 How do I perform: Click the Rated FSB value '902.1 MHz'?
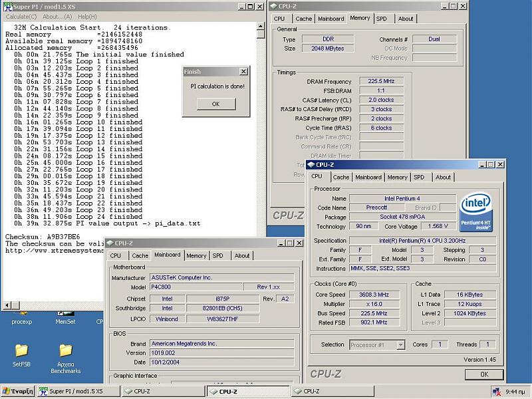[x=374, y=323]
